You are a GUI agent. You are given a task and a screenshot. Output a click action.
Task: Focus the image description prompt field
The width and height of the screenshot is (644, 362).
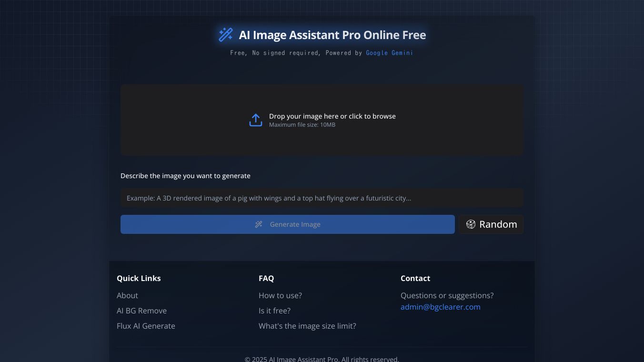point(322,198)
